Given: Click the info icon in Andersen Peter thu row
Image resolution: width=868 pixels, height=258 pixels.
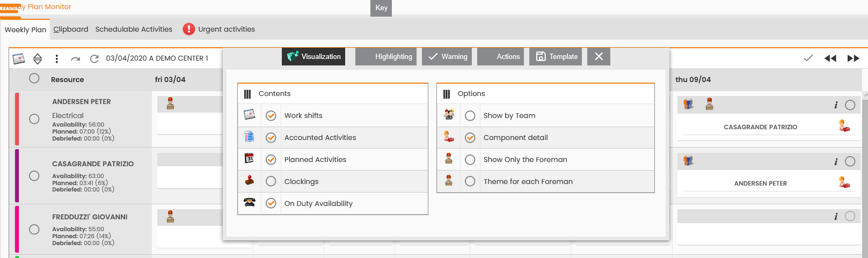Looking at the screenshot, I should point(836,105).
